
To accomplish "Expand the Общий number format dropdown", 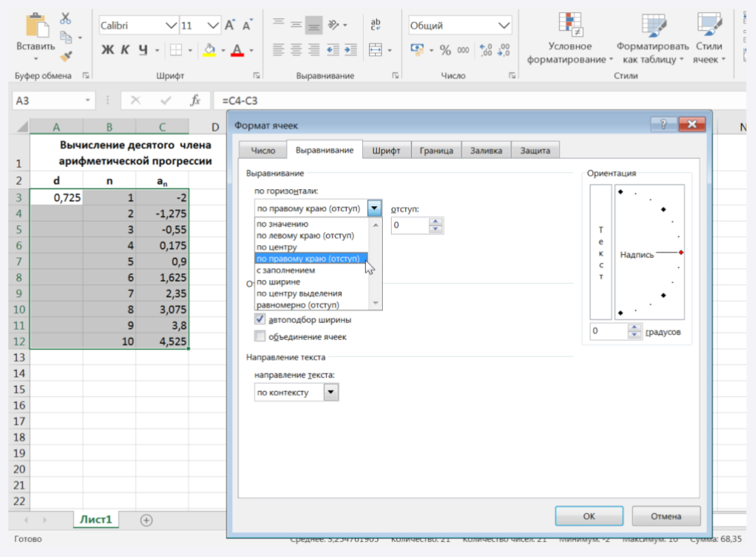I will tap(504, 26).
